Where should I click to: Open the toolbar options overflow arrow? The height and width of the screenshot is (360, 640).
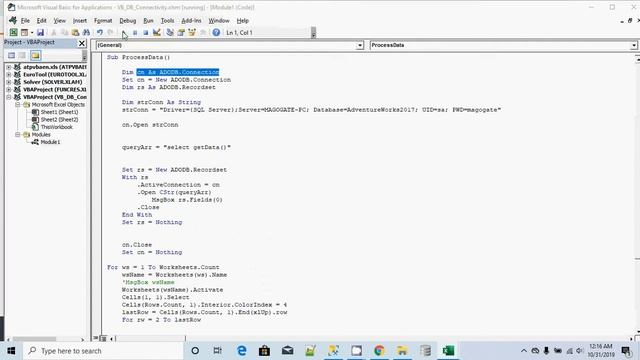(313, 33)
